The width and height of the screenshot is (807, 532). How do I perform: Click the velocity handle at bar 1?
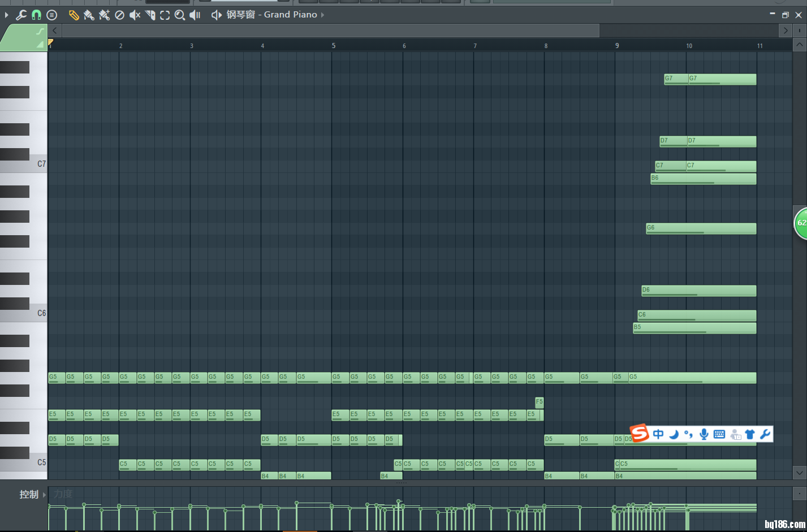49,506
